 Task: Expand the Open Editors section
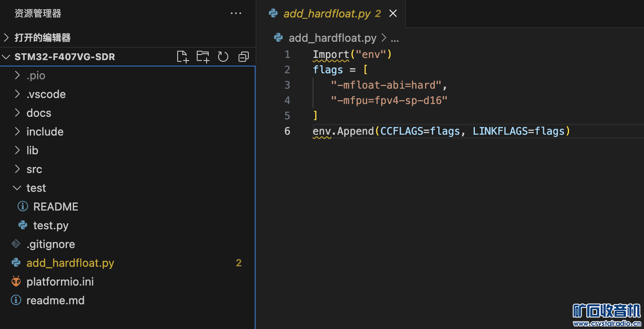(x=42, y=38)
